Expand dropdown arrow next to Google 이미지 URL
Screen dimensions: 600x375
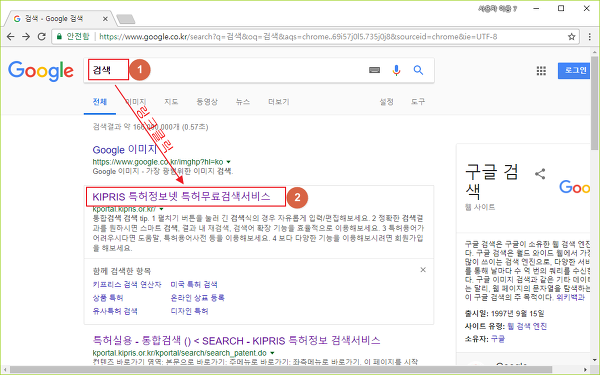click(x=228, y=162)
